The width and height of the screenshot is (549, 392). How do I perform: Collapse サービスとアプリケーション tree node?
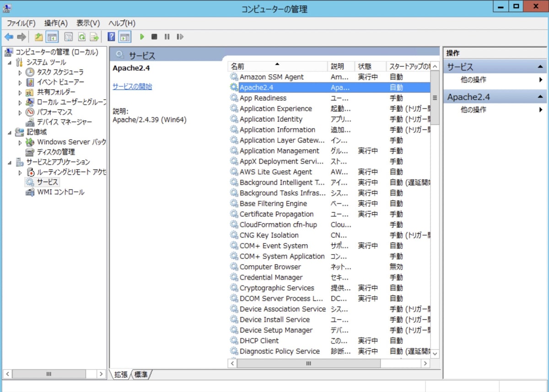tap(10, 162)
